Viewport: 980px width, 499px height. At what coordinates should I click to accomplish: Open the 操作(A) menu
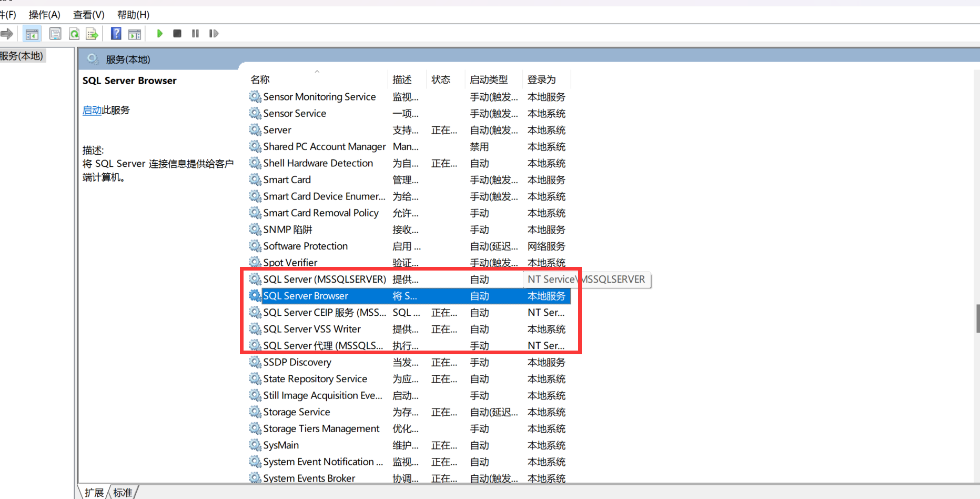point(44,15)
